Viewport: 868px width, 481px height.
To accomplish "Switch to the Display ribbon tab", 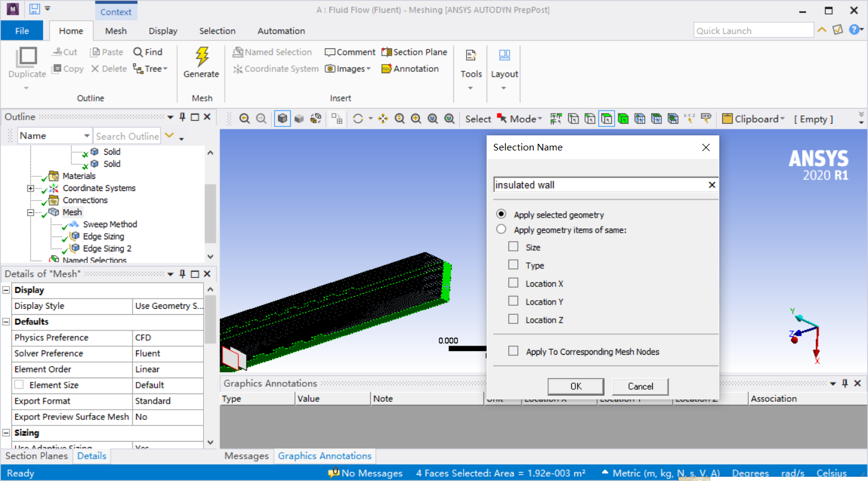I will pos(163,31).
